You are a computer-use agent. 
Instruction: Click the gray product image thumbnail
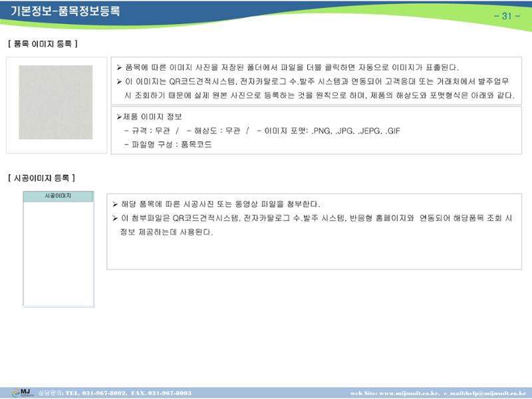pyautogui.click(x=56, y=102)
